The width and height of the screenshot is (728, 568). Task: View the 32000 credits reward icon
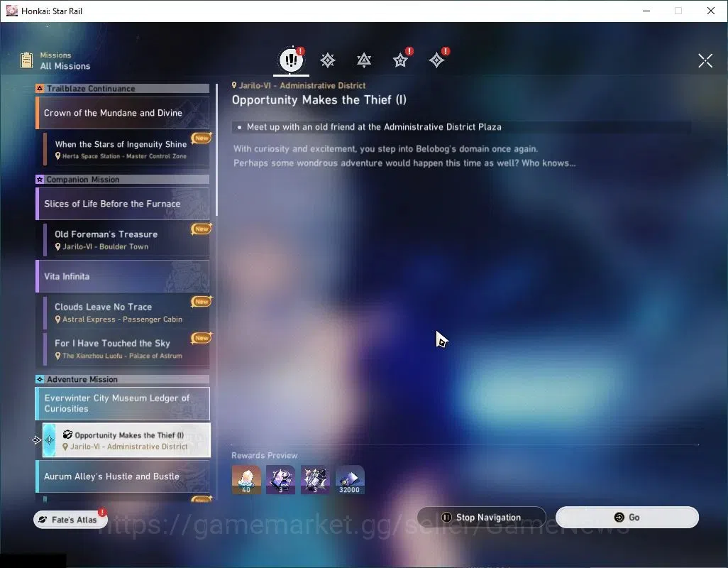(350, 479)
